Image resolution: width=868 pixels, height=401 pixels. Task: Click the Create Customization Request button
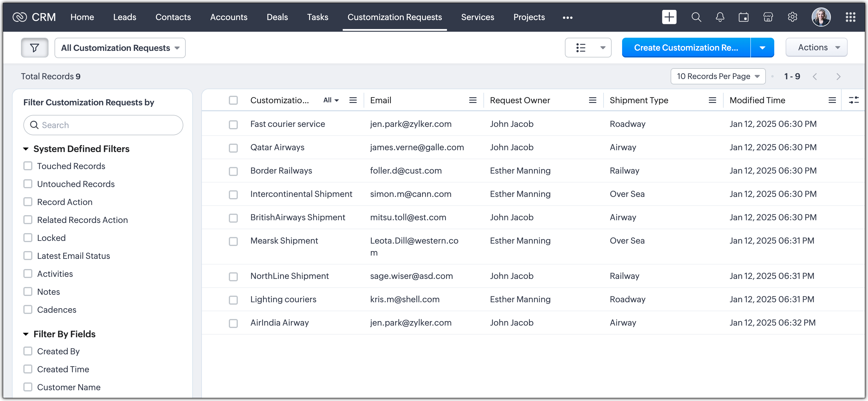coord(686,48)
